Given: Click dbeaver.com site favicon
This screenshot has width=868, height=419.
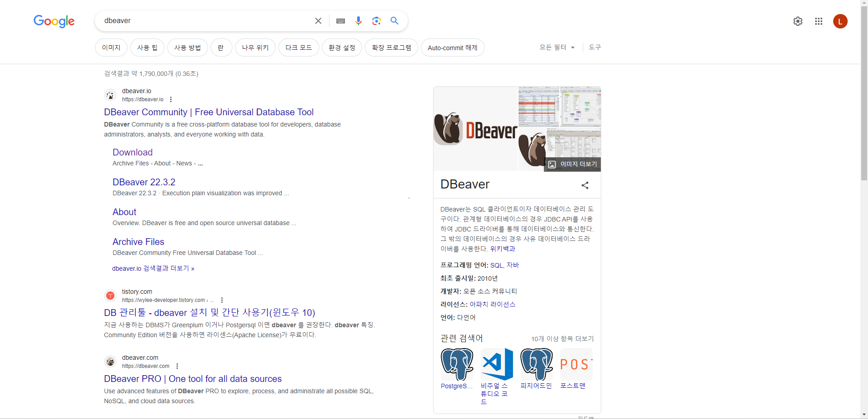Looking at the screenshot, I should click(x=110, y=362).
